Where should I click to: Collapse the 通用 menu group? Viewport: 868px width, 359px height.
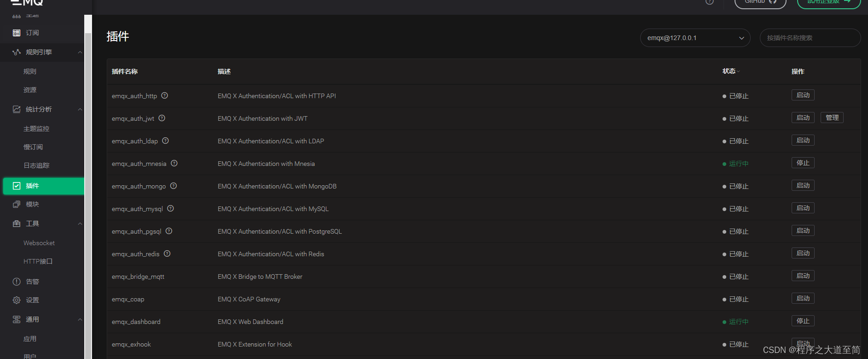coord(80,319)
